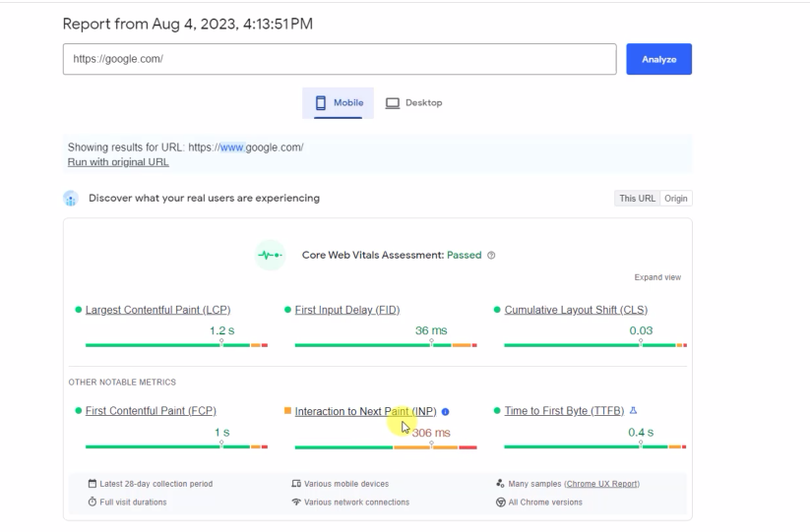Open Time to First Byte (TTFB) link
Screen dimensions: 810x532
pyautogui.click(x=564, y=411)
